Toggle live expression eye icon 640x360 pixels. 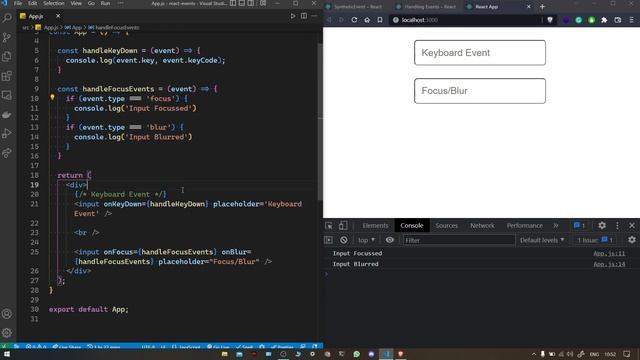390,240
